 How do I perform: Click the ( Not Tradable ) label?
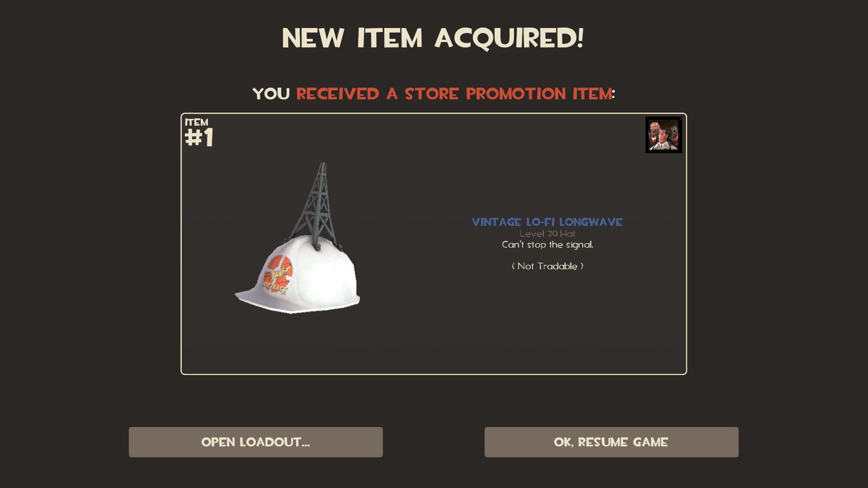pyautogui.click(x=547, y=266)
